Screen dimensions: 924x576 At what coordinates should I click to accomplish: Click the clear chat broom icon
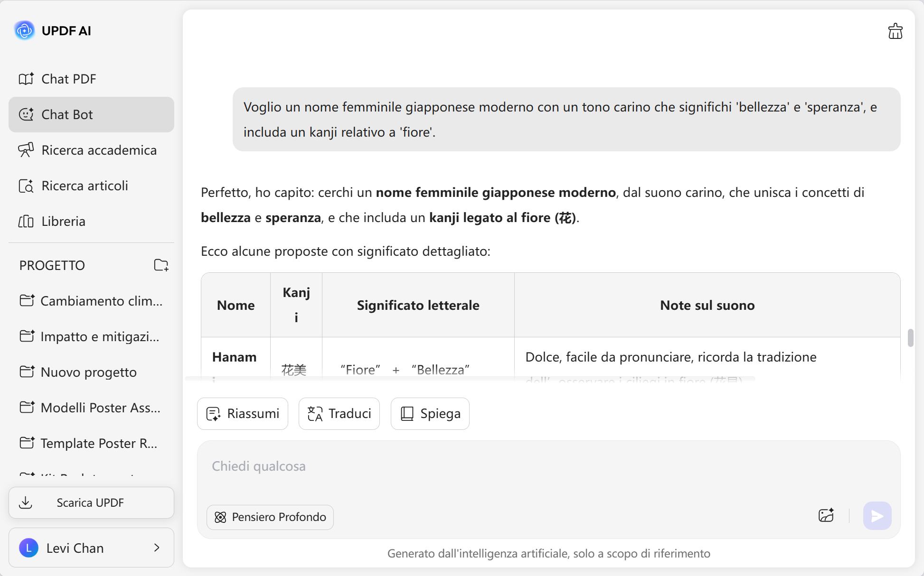[895, 31]
